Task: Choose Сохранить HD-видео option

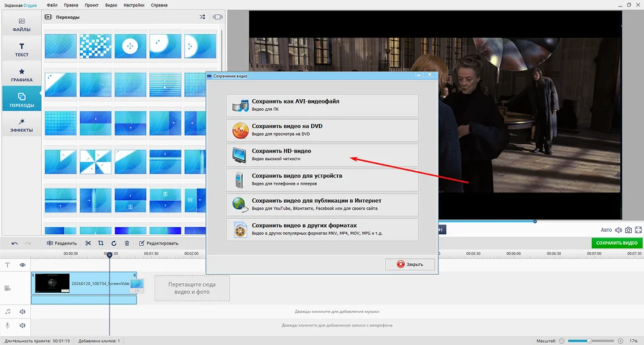Action: (322, 154)
